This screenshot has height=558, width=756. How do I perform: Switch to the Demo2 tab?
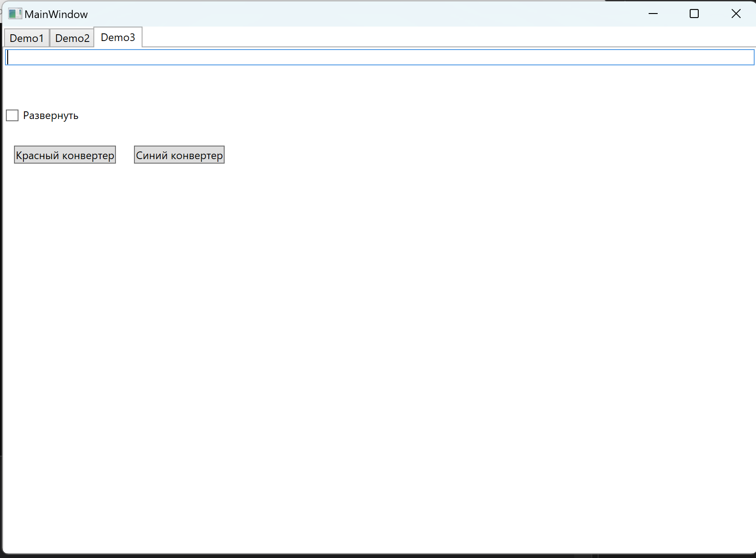tap(72, 38)
